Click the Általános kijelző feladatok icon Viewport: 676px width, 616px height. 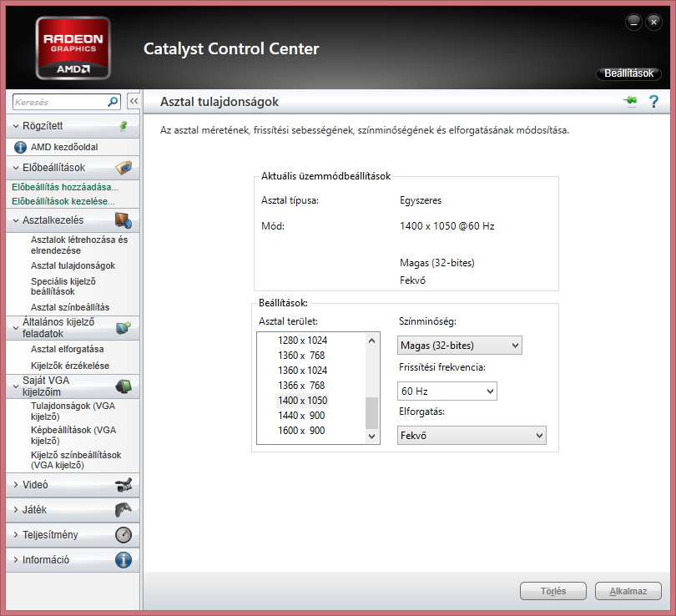click(x=124, y=328)
